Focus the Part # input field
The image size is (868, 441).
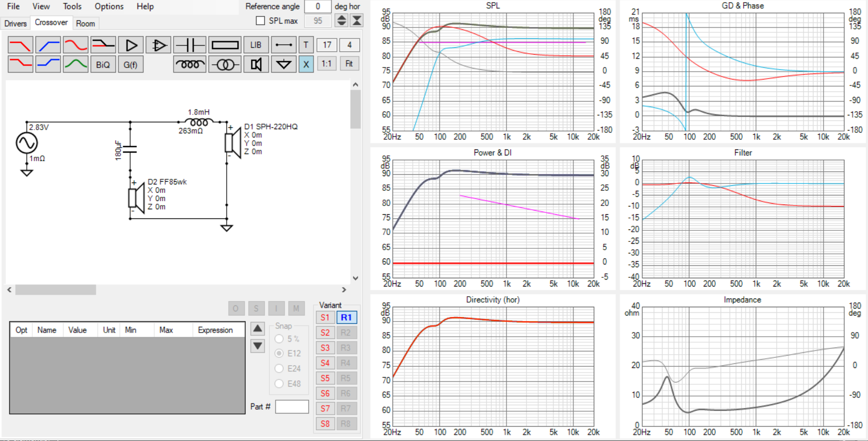[292, 407]
